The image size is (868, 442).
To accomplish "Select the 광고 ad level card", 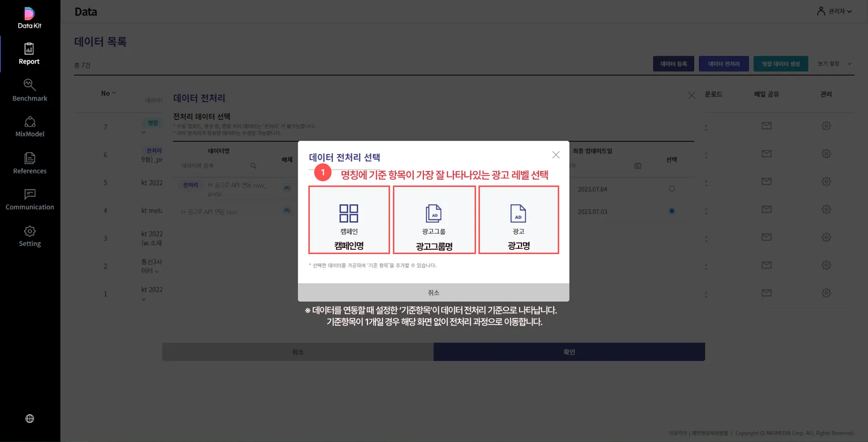I will pos(519,220).
